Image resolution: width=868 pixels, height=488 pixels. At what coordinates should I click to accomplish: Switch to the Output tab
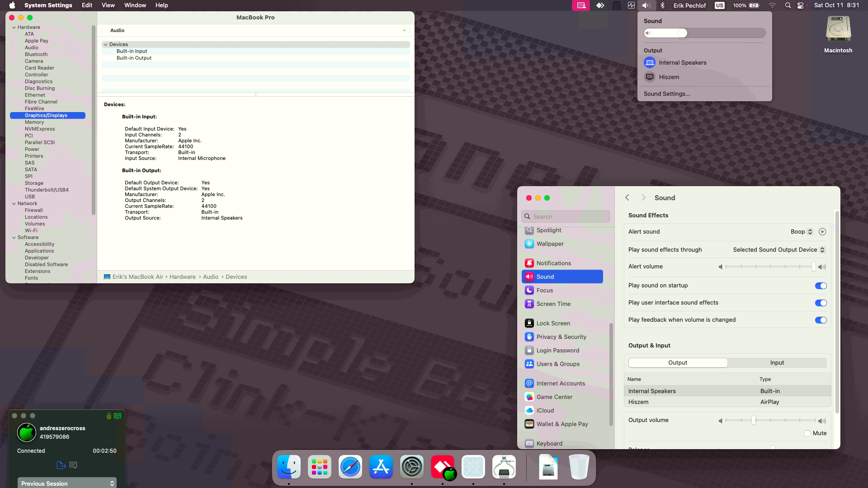click(x=678, y=363)
